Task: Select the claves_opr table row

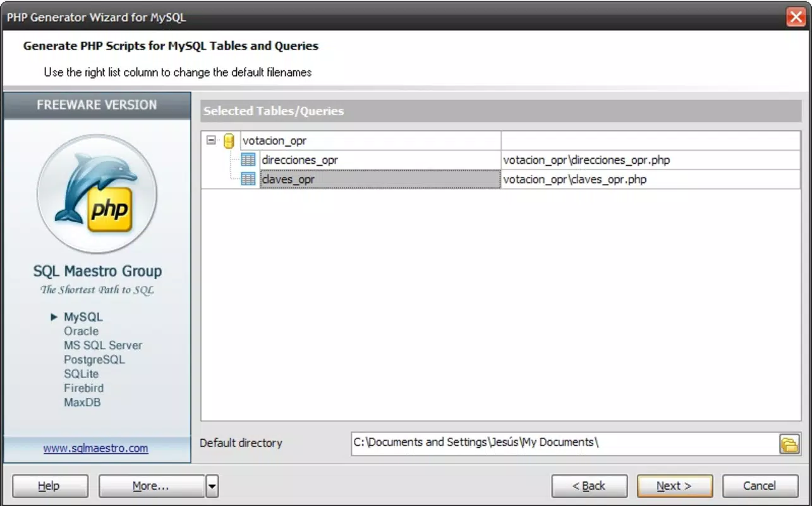Action: click(x=381, y=179)
